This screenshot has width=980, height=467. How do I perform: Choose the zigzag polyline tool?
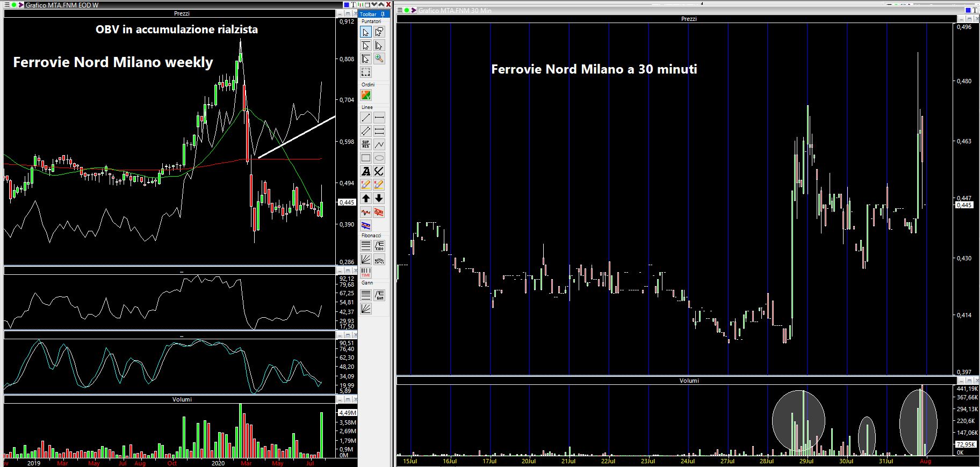(x=379, y=144)
